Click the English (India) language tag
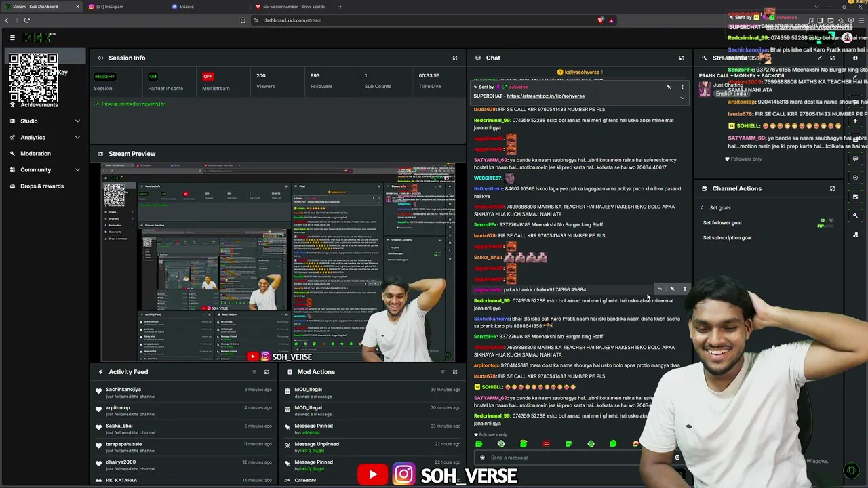This screenshot has width=868, height=488. (x=731, y=94)
